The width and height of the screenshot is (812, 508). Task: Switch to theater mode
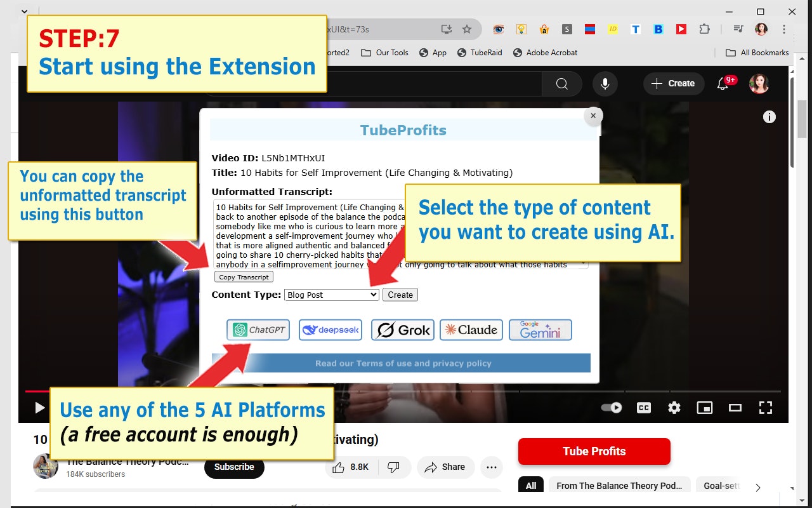click(735, 408)
